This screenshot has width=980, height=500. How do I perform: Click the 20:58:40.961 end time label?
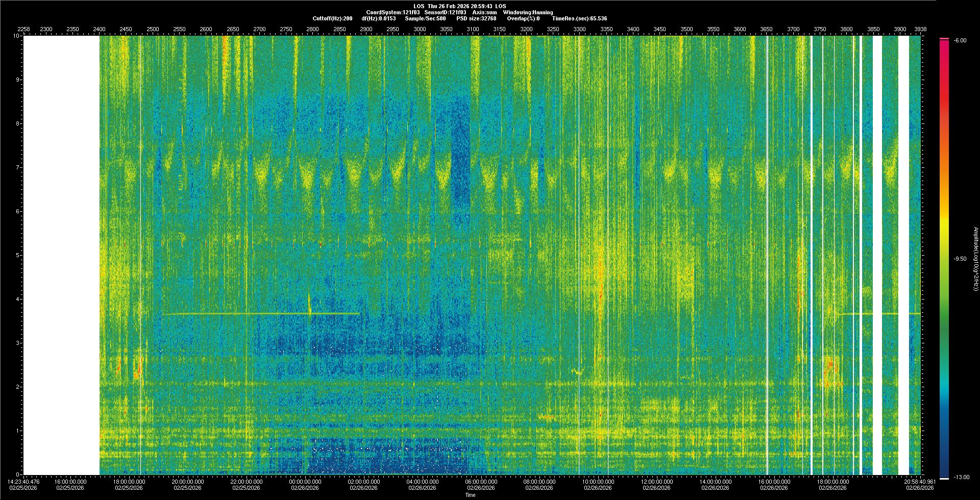[920, 484]
